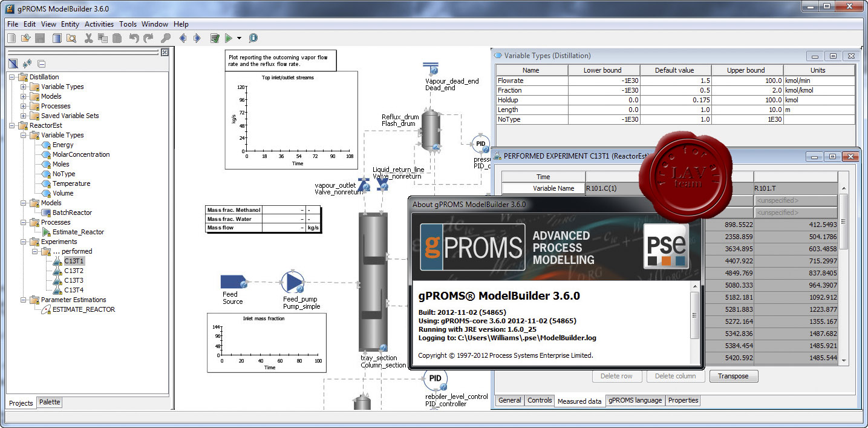Select the Energy variable type
The image size is (868, 428).
point(63,145)
